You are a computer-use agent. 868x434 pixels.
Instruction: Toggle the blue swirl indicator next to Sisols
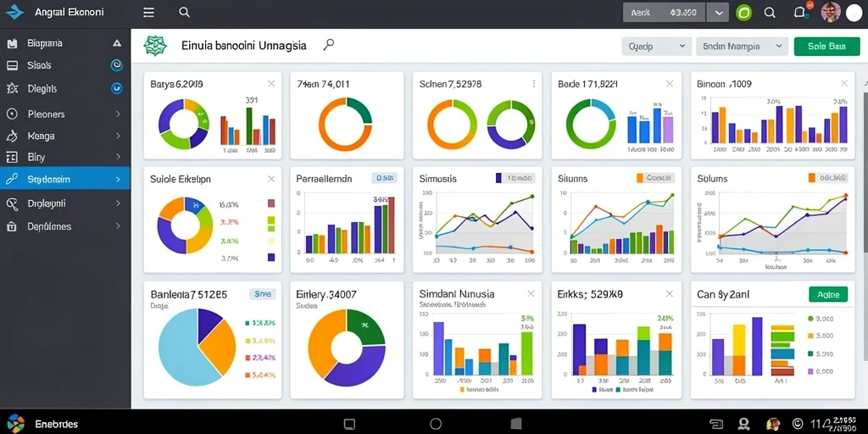coord(116,65)
